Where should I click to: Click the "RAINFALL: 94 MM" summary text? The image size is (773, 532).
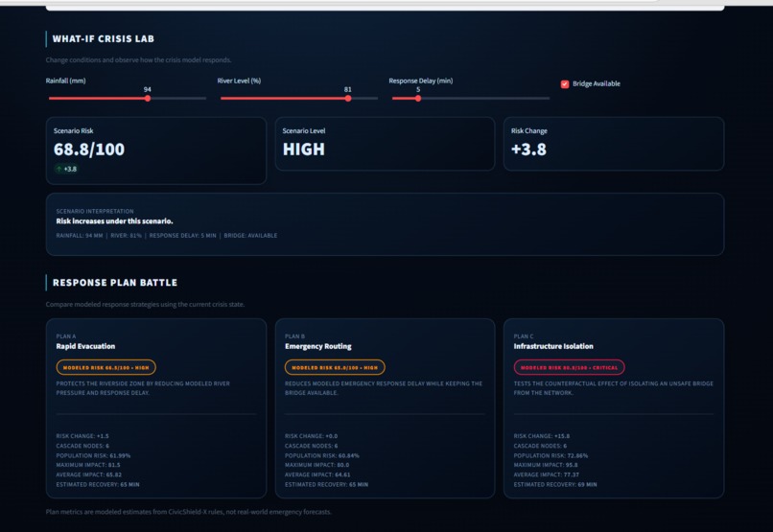click(x=80, y=236)
